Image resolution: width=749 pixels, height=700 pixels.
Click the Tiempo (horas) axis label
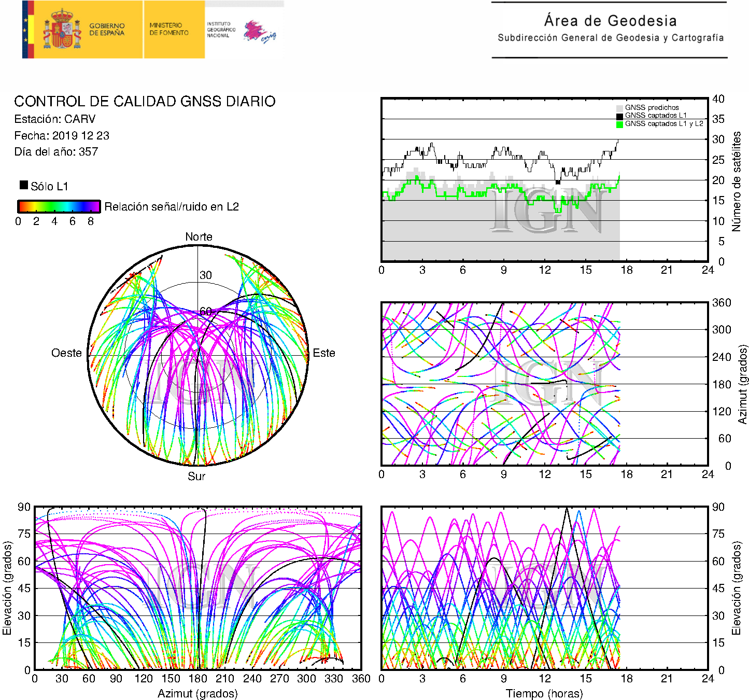(x=544, y=693)
